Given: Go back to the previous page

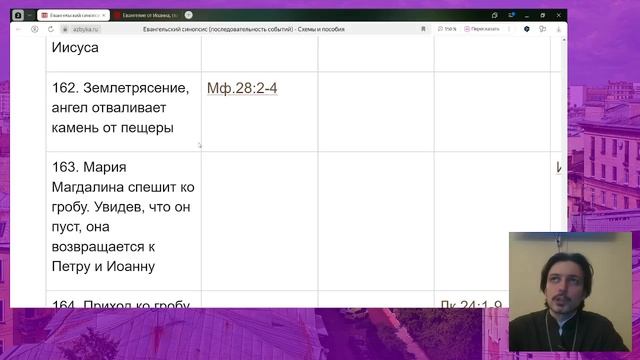Looking at the screenshot, I should 18,29.
